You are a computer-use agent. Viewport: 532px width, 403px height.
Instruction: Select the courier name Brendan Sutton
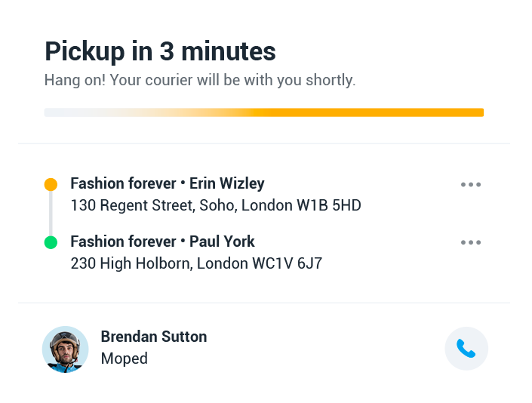click(x=154, y=337)
